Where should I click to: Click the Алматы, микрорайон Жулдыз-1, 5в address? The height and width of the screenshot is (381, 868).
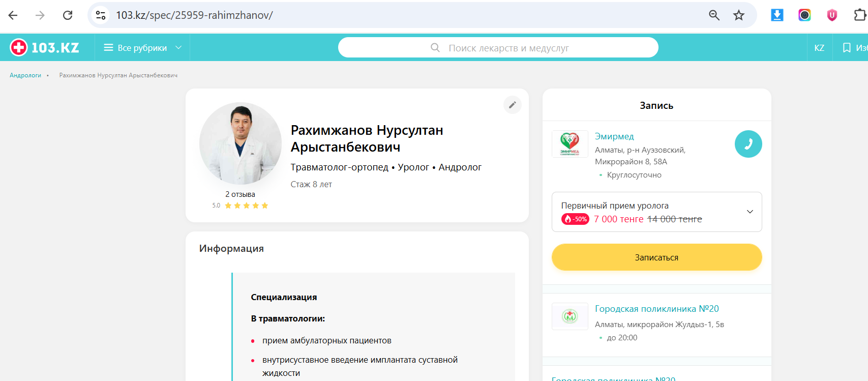click(660, 325)
